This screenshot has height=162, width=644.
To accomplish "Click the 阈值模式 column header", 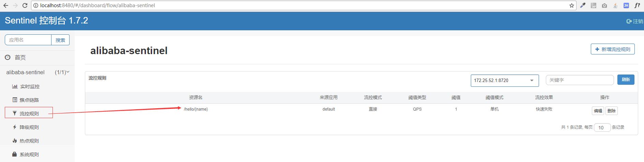I will pos(494,97).
